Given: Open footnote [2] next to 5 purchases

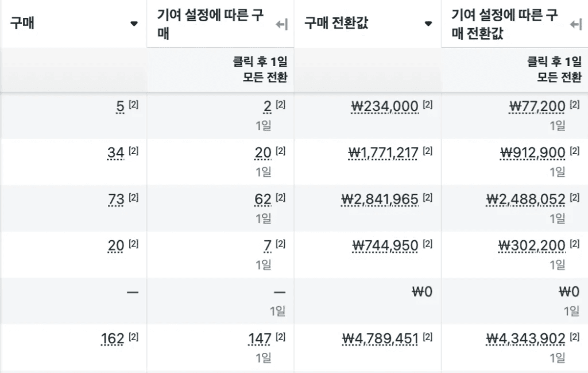Looking at the screenshot, I should pos(134,105).
